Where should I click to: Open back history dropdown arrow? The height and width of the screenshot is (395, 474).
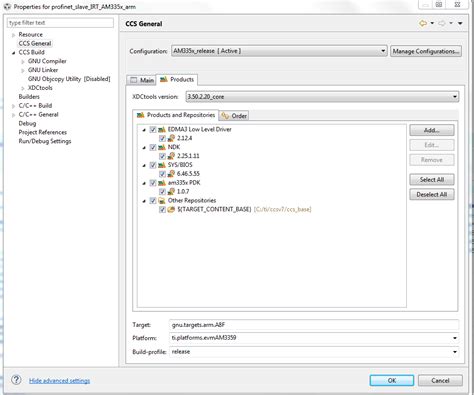432,23
